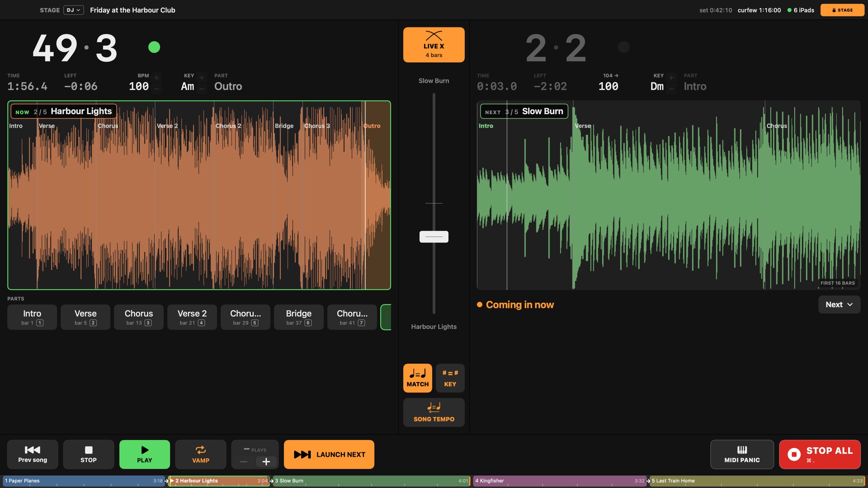868x488 pixels.
Task: Select Kingfisher in the setlist strip
Action: pyautogui.click(x=559, y=481)
